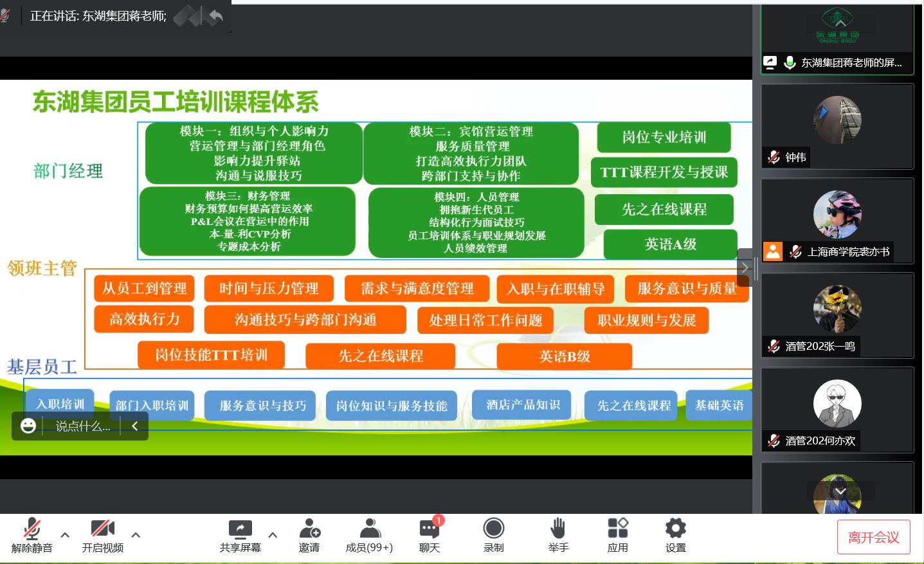
Task: Type a message in 说点什么 field
Action: (x=83, y=426)
